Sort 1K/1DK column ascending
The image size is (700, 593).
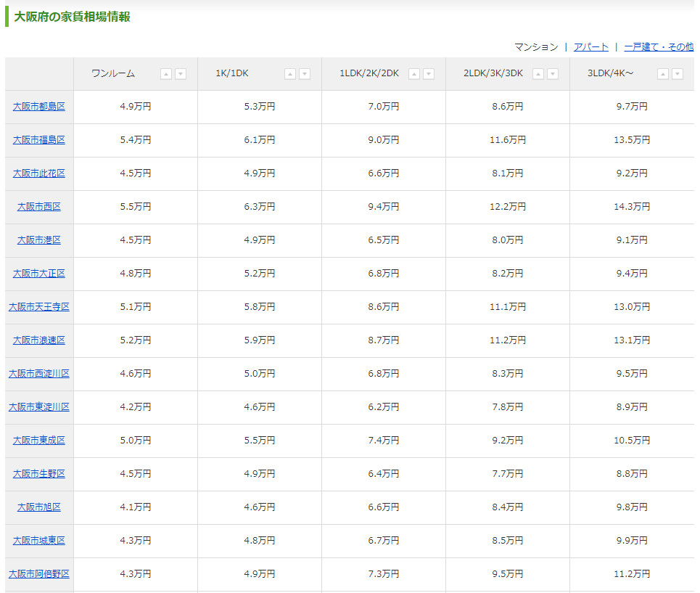[290, 74]
